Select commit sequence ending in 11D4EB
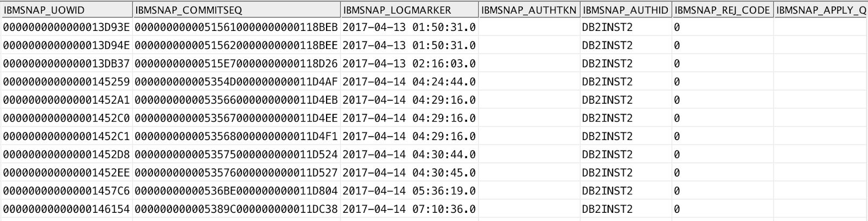The image size is (868, 221). click(x=237, y=100)
